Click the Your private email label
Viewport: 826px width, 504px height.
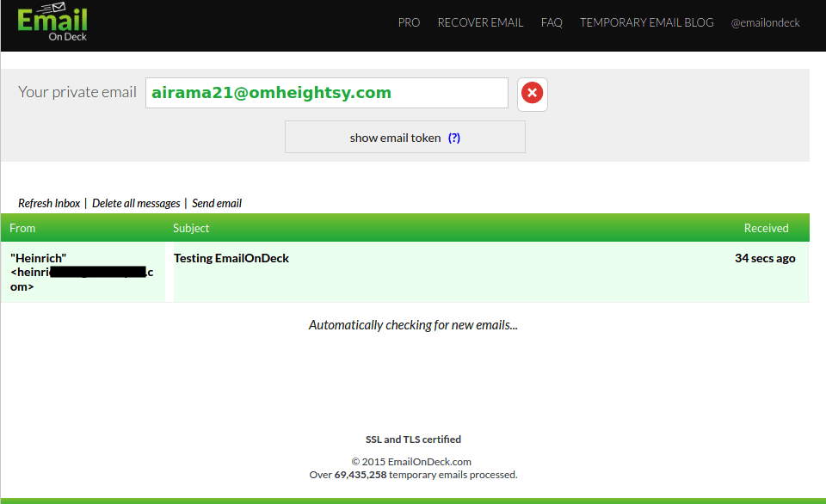77,92
